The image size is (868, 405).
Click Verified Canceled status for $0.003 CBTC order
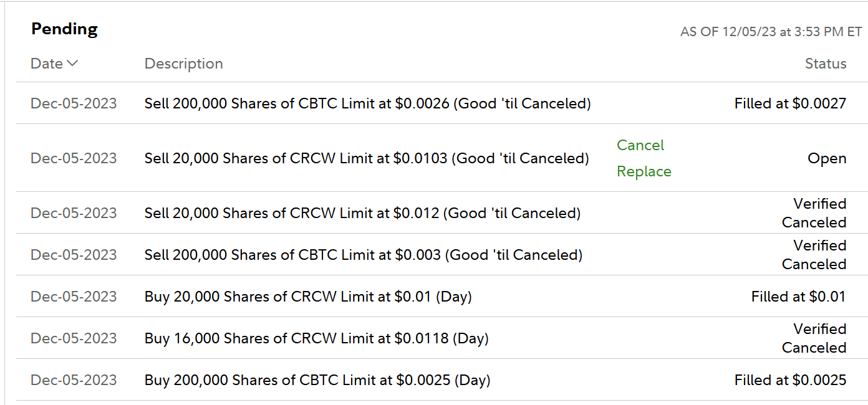pyautogui.click(x=814, y=255)
